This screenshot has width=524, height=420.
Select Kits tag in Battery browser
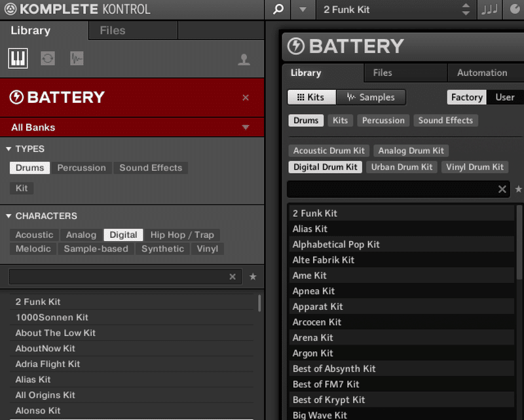340,121
